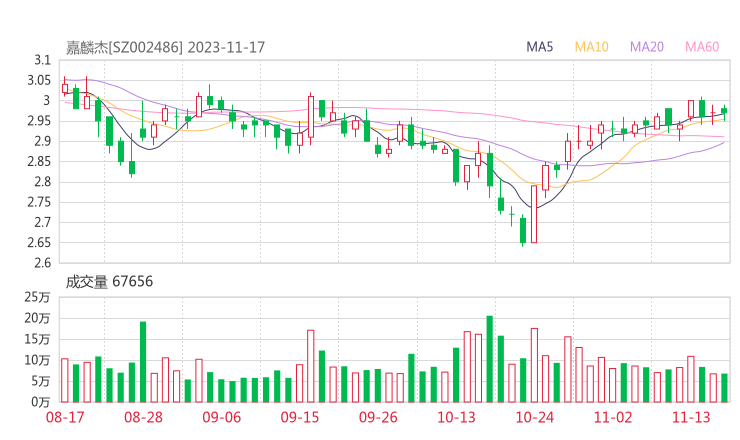This screenshot has width=740, height=440.
Task: Click the 08-28 date label
Action: 143,417
